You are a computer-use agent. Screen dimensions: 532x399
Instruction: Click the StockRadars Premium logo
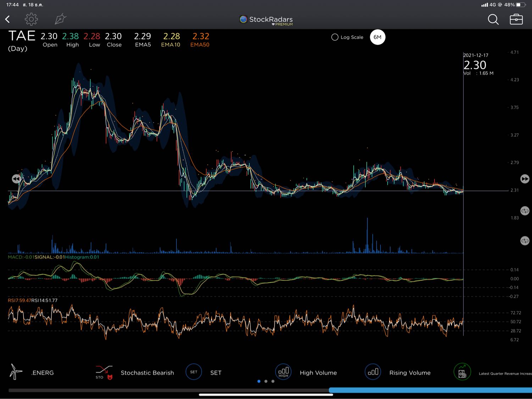click(x=266, y=20)
